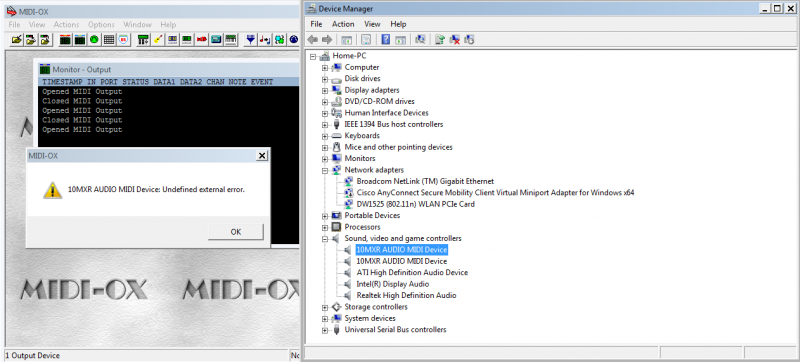
Task: Select Cisco AnyConnect Virtual Miniport Adapter
Action: point(495,193)
